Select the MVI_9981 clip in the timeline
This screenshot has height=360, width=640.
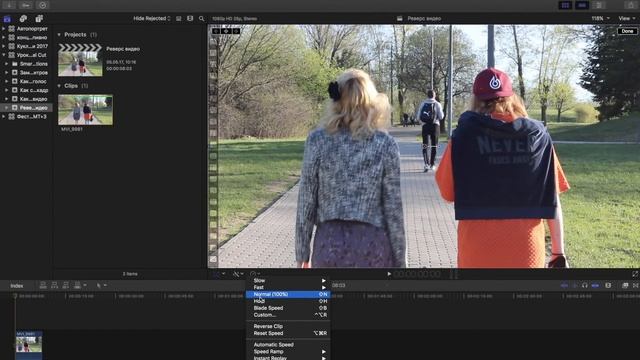click(x=29, y=345)
